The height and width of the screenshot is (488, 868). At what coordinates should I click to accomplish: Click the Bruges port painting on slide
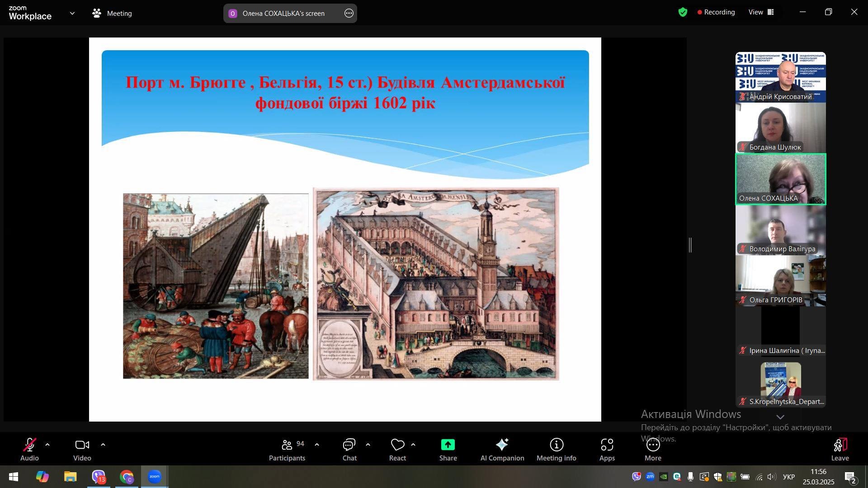click(x=216, y=286)
